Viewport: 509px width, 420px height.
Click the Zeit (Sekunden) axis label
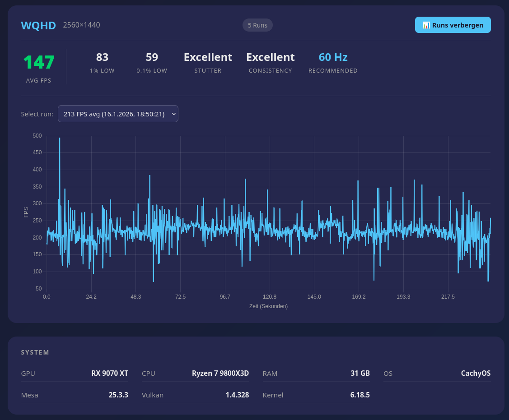tap(269, 306)
